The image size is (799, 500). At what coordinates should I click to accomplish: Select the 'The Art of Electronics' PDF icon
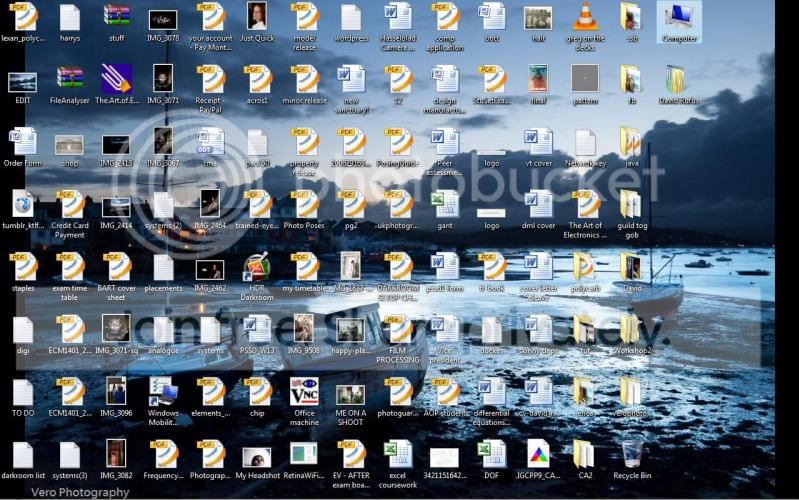pyautogui.click(x=585, y=204)
